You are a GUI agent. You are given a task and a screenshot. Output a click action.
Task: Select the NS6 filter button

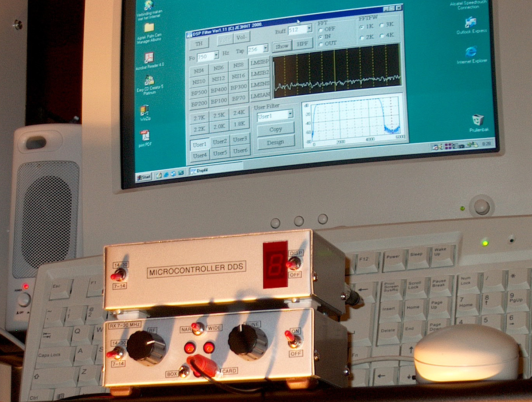coord(219,68)
